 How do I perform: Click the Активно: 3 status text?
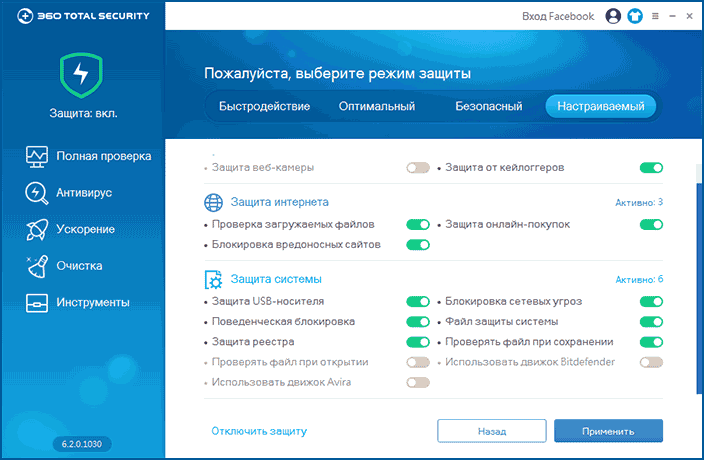(x=639, y=202)
